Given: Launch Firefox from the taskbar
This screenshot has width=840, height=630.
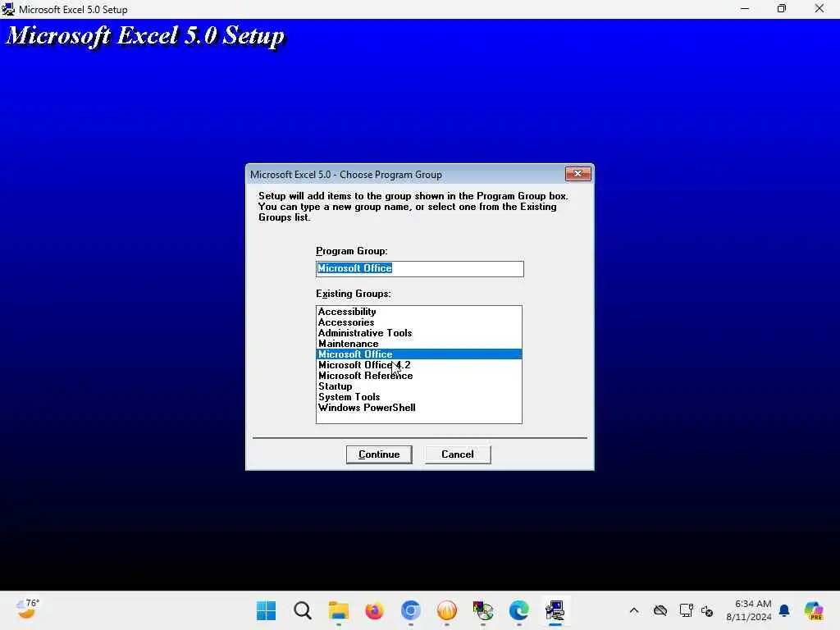Looking at the screenshot, I should tap(374, 610).
